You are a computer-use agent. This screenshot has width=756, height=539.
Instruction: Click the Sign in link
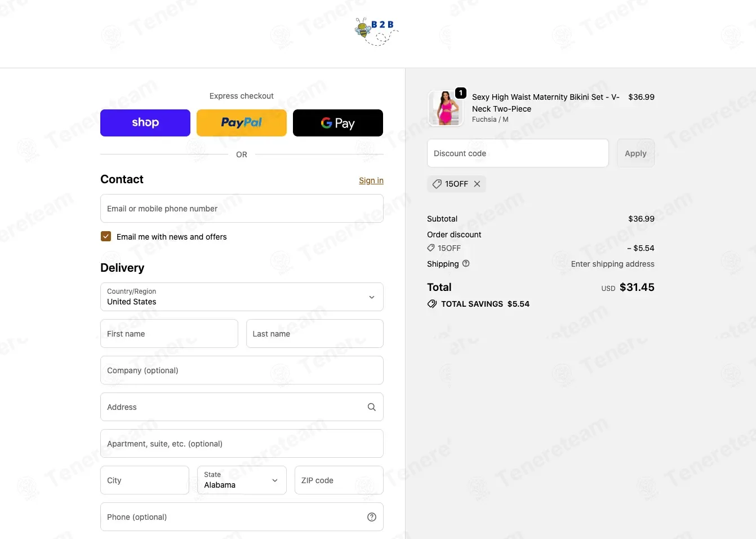click(371, 180)
